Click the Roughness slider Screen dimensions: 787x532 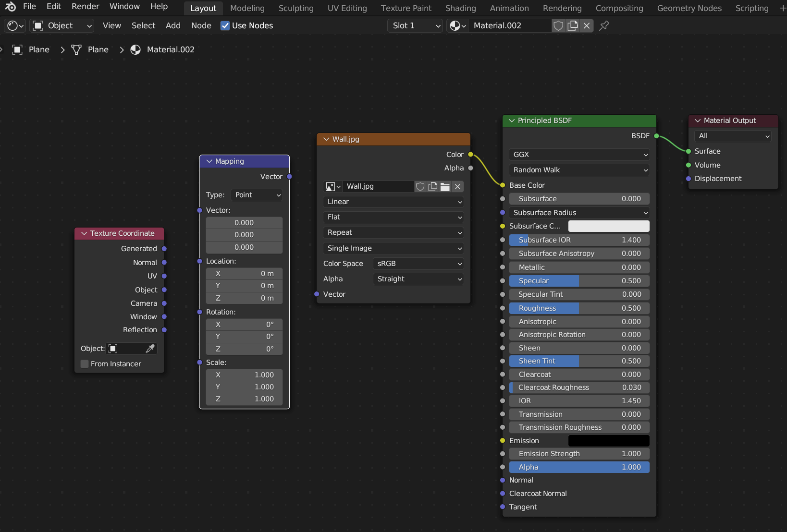[x=579, y=308]
